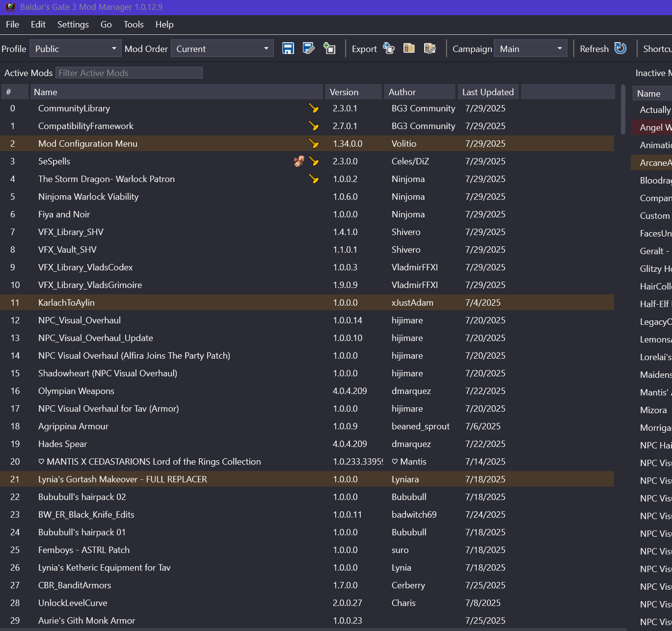Open the Settings menu
This screenshot has height=631, width=672.
click(73, 25)
